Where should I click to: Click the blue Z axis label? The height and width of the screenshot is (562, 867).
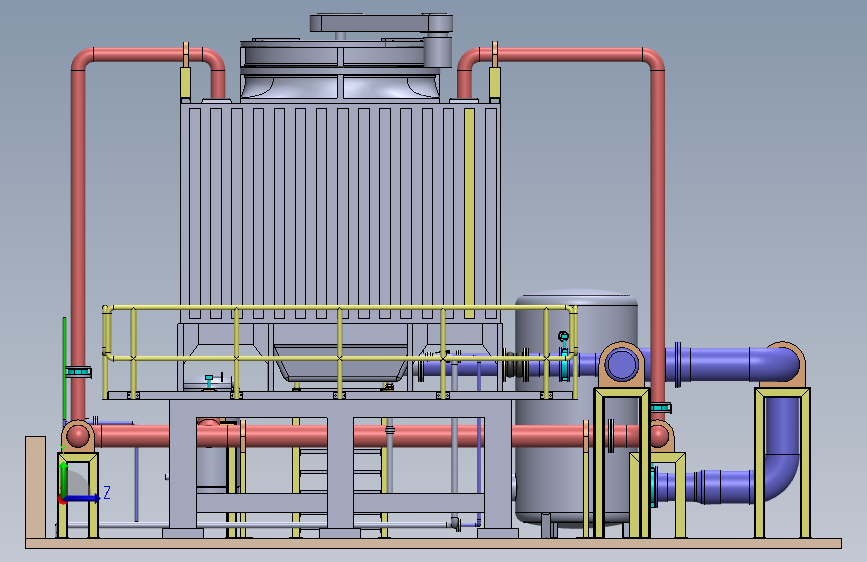coord(107,492)
